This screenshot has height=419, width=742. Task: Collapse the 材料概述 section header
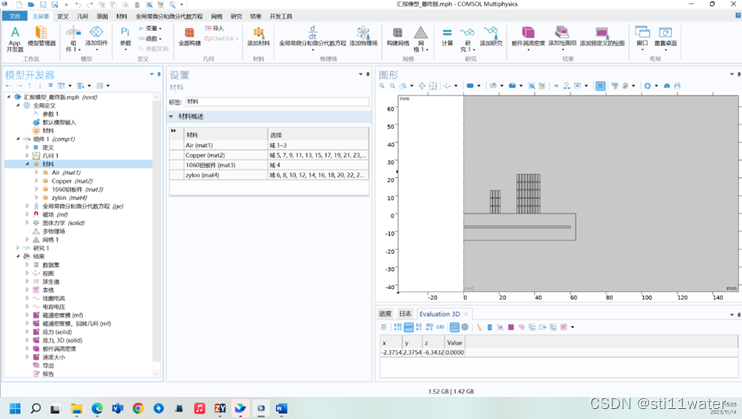click(x=269, y=116)
